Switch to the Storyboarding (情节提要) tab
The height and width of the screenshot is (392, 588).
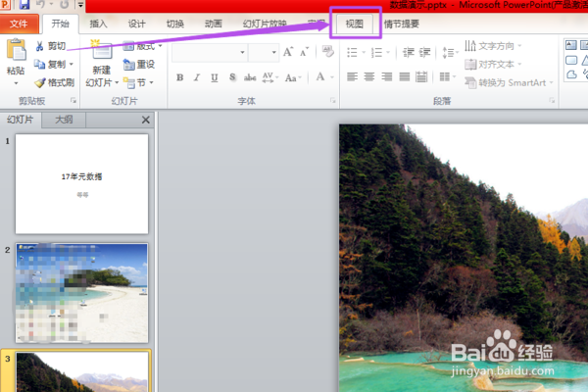pyautogui.click(x=401, y=24)
